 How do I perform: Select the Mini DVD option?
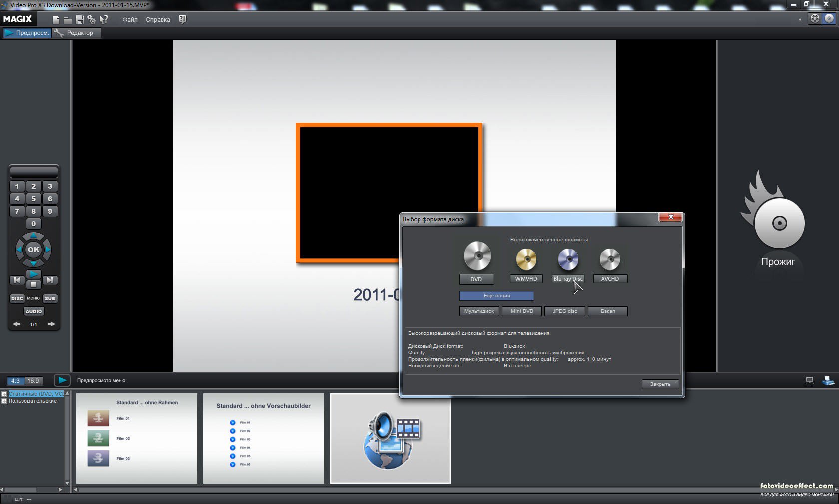tap(522, 311)
